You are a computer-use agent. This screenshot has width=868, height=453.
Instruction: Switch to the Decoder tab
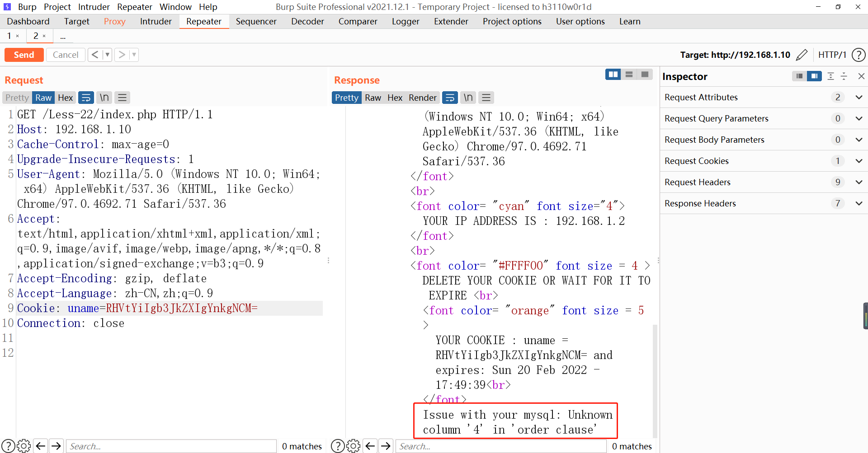pos(307,21)
